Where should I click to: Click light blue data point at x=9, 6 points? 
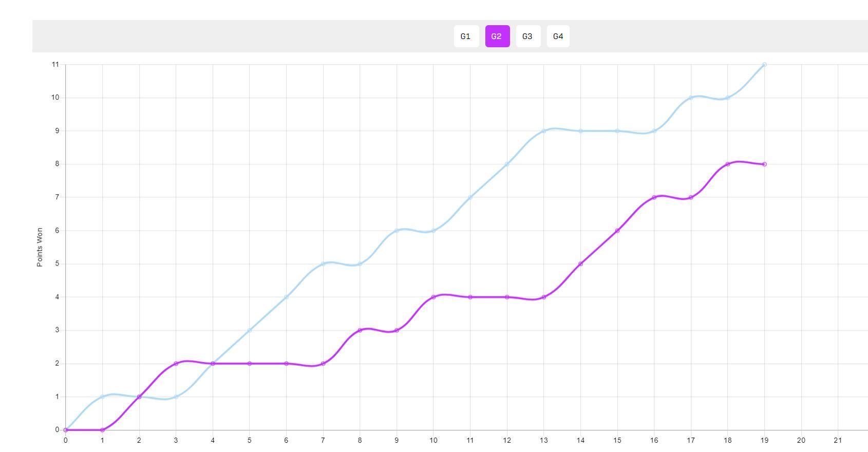click(397, 231)
